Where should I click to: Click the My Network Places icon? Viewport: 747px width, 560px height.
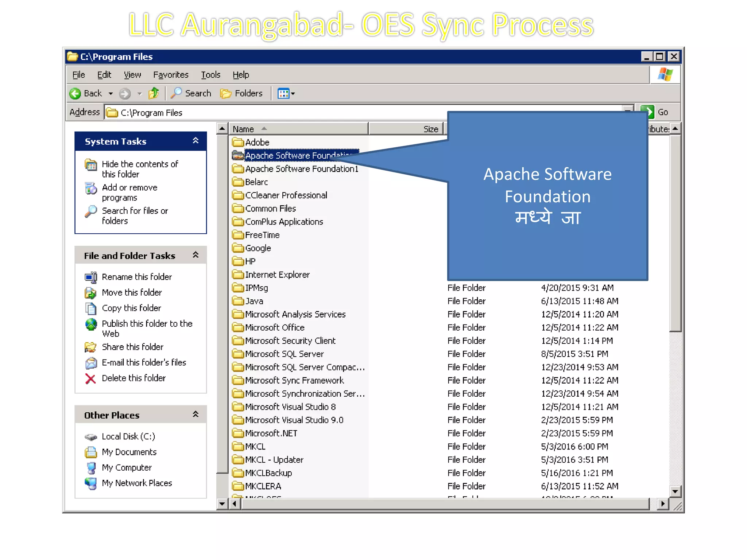[91, 483]
